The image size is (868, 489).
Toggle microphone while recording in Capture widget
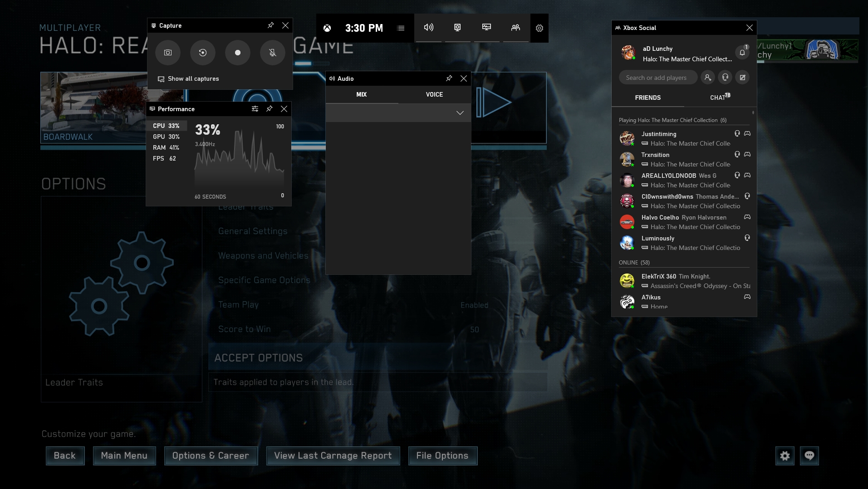pyautogui.click(x=273, y=53)
